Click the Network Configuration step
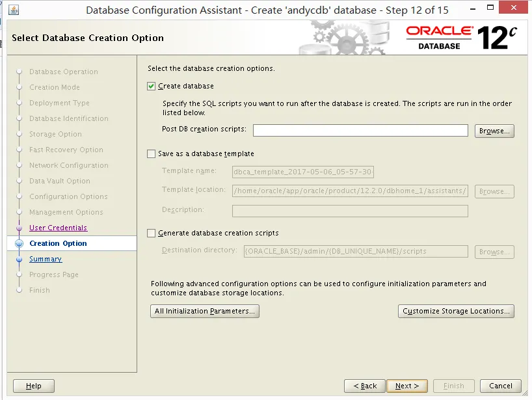Viewport: 532px width, 400px height. tap(69, 165)
